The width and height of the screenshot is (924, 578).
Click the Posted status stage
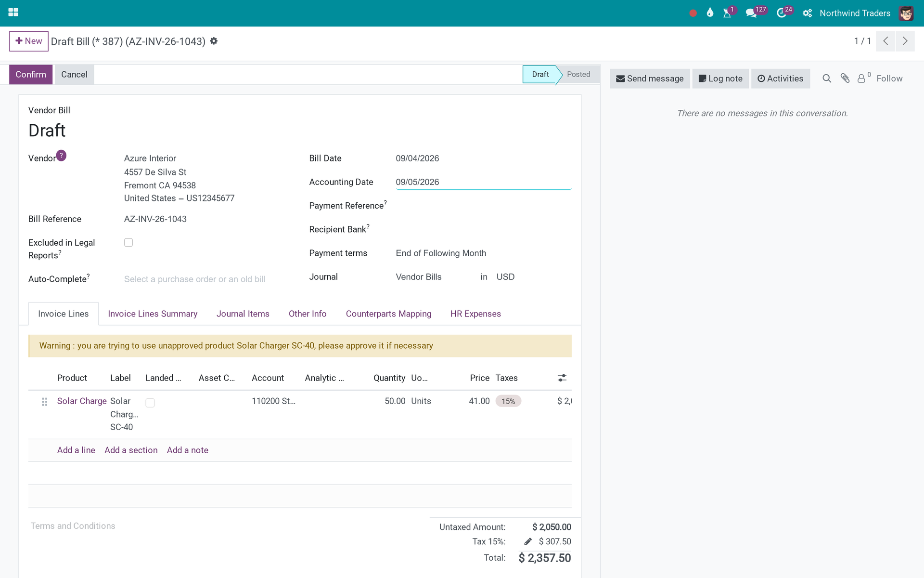[x=578, y=74]
